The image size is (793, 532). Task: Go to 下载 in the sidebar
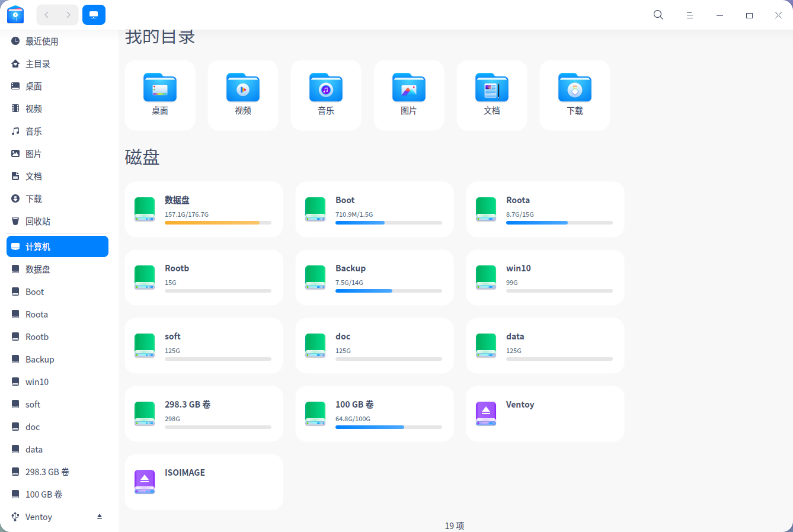coord(57,199)
